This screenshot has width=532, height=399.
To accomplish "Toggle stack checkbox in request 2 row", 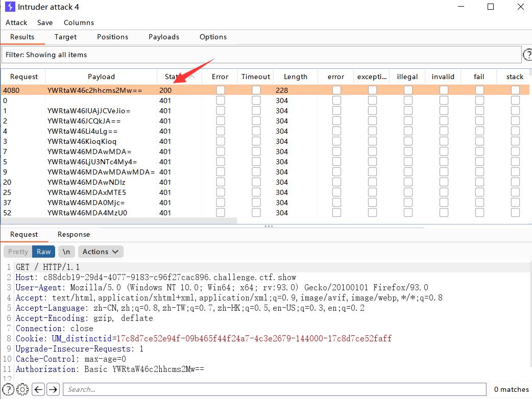I will (x=515, y=121).
